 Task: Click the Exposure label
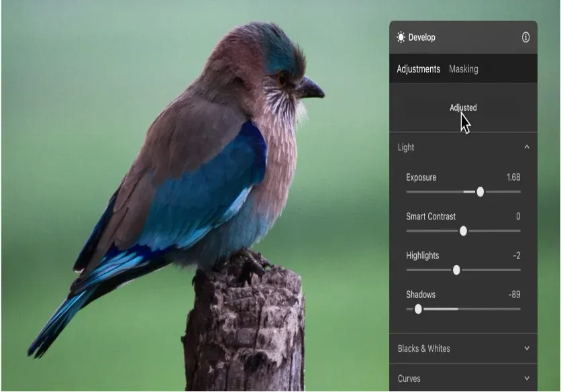(x=421, y=177)
